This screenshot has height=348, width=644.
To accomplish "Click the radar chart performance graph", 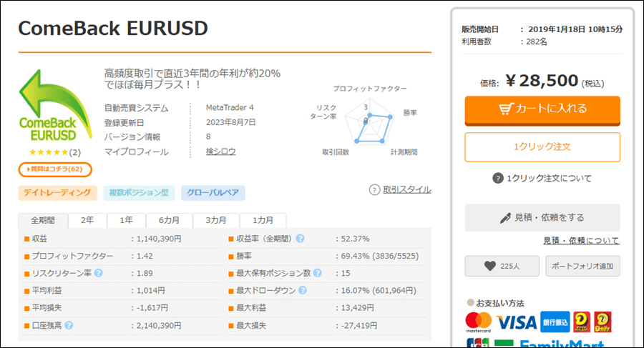I will click(x=370, y=122).
